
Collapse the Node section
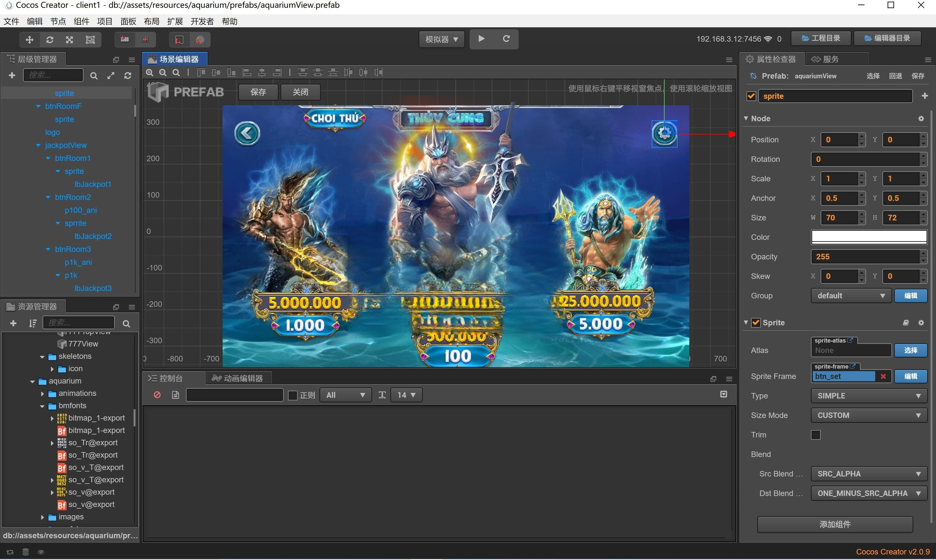tap(746, 119)
